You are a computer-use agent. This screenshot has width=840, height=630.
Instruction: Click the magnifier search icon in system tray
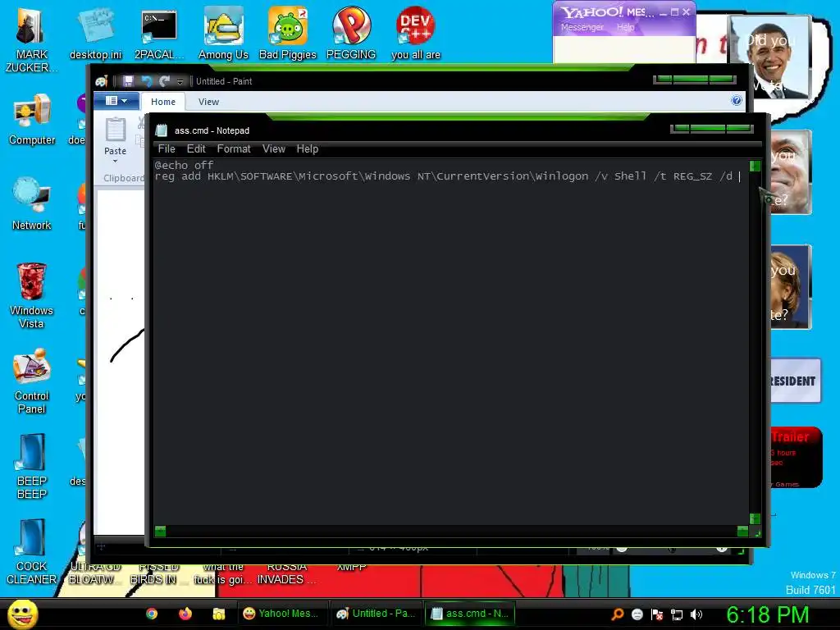618,614
